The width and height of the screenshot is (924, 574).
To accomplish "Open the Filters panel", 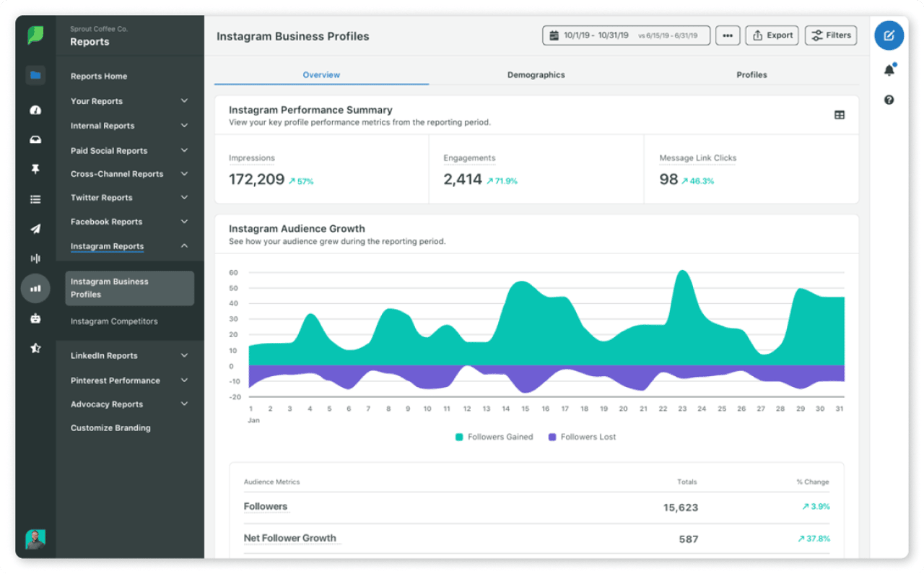I will pyautogui.click(x=830, y=35).
